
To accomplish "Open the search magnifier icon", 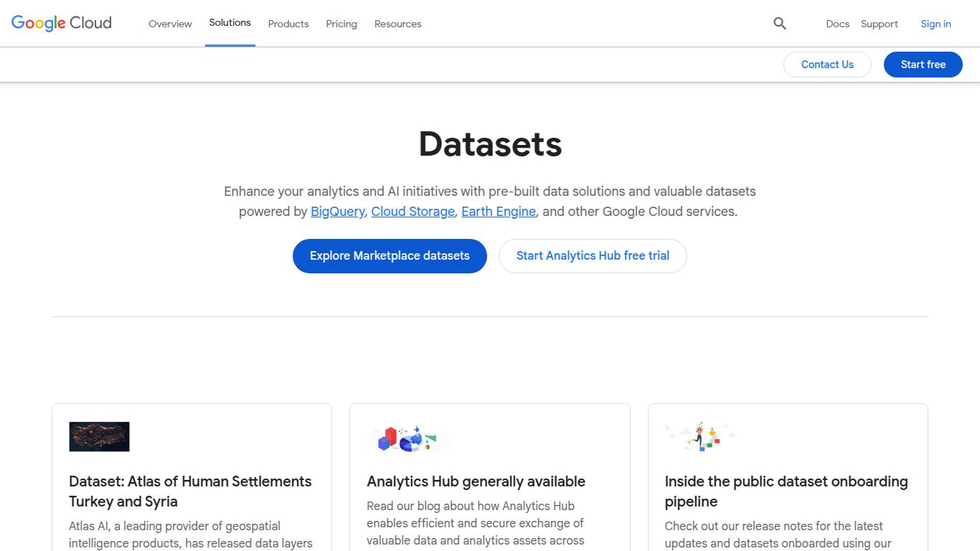I will (x=780, y=24).
